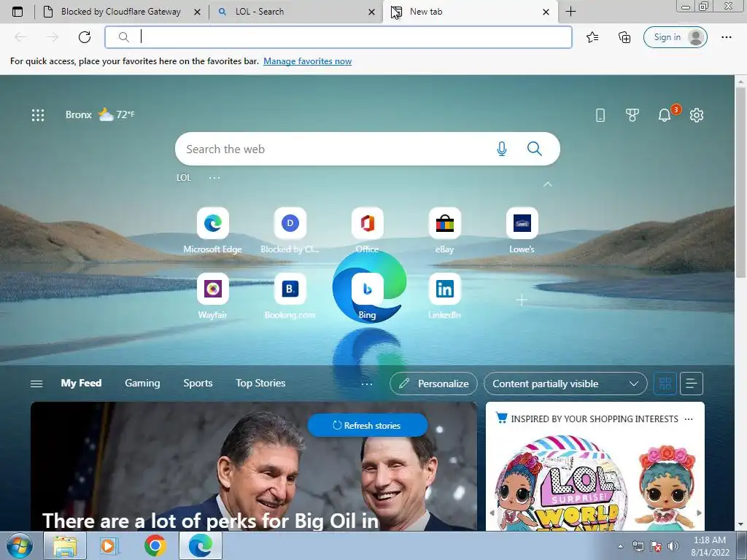Image resolution: width=747 pixels, height=560 pixels.
Task: Open the feed hamburger menu icon
Action: pos(36,384)
